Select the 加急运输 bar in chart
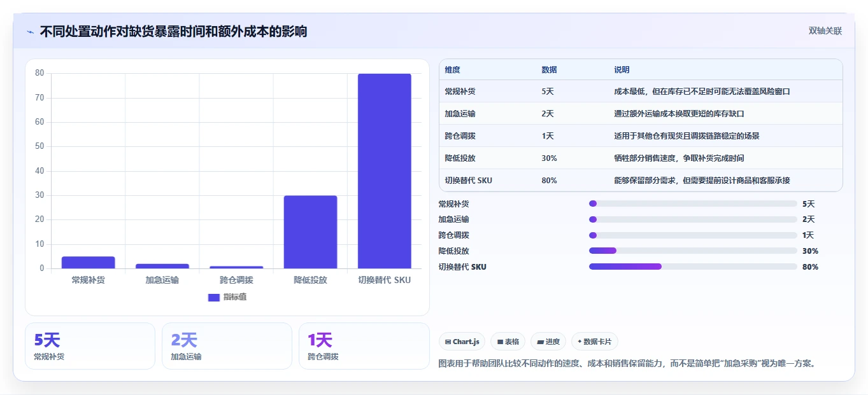868x395 pixels. coord(162,266)
